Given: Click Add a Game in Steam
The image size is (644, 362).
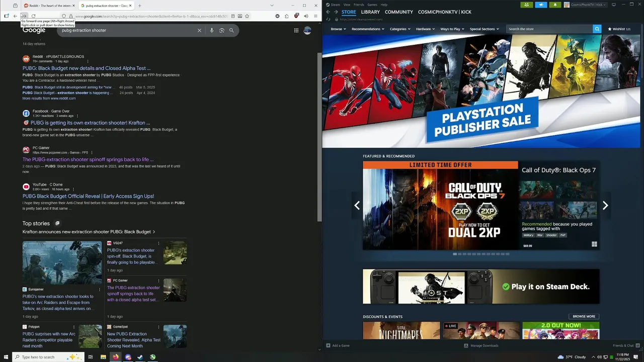Looking at the screenshot, I should [338, 345].
